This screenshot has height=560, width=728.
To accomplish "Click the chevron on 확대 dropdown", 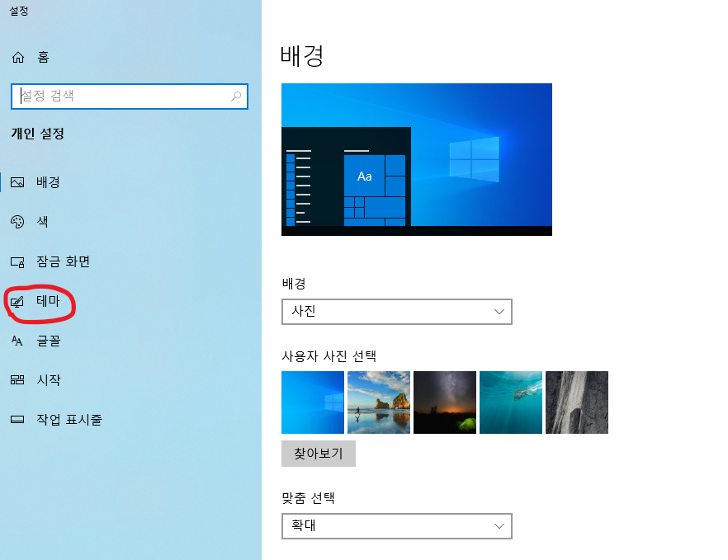I will click(499, 526).
